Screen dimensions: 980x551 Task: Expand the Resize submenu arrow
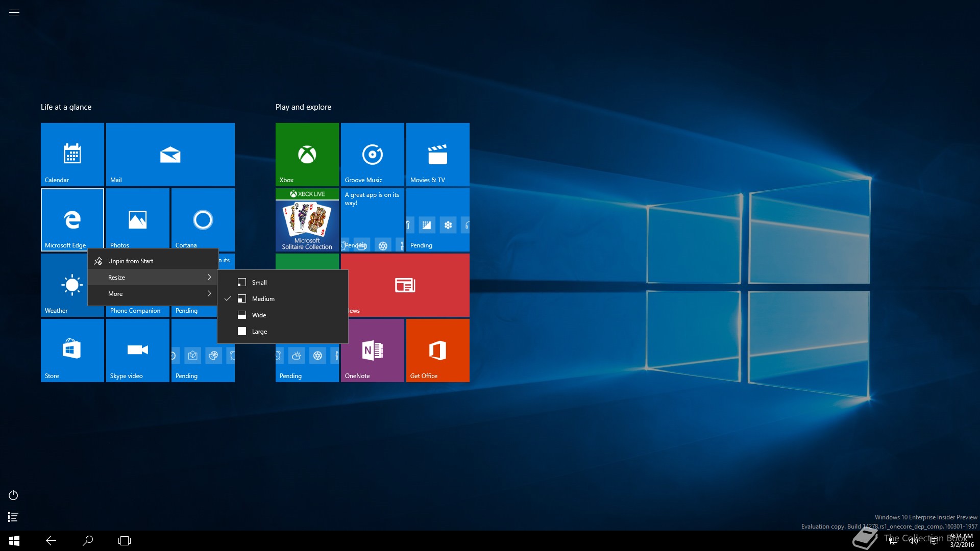pyautogui.click(x=209, y=277)
